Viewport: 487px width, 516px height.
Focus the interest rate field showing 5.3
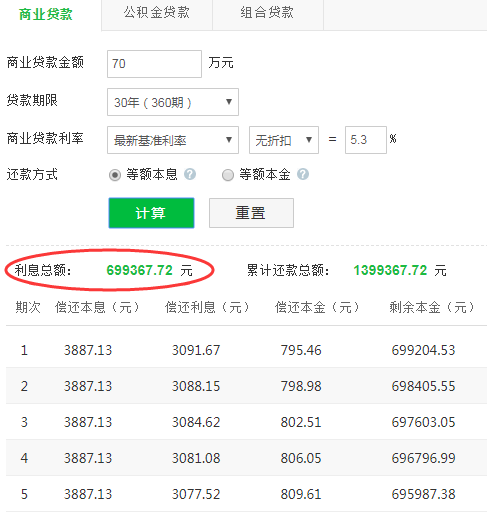[x=366, y=140]
